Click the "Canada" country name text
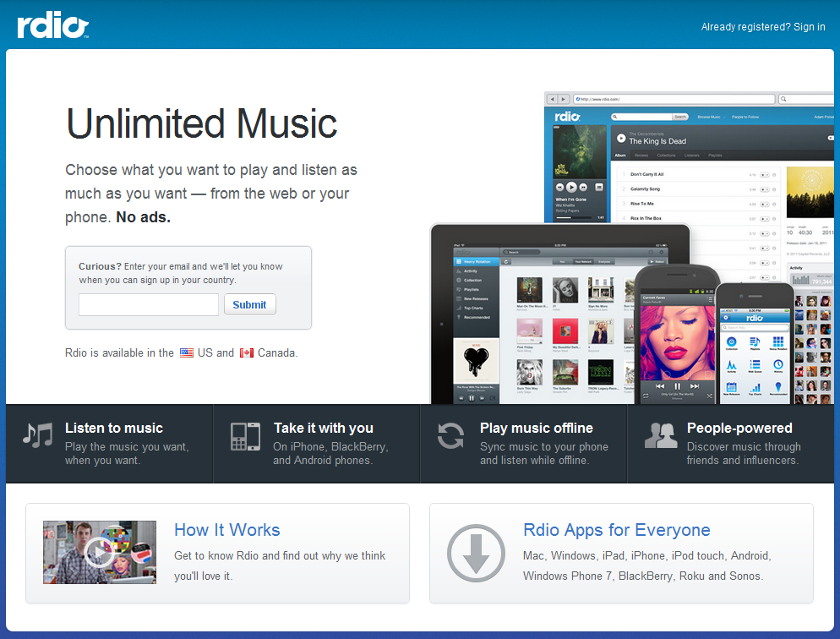 276,353
